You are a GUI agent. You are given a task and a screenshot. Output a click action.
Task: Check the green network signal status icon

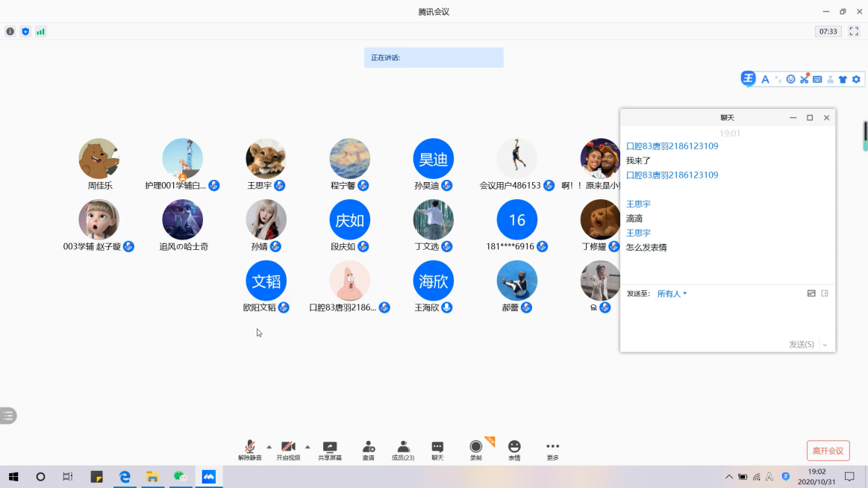pyautogui.click(x=40, y=31)
